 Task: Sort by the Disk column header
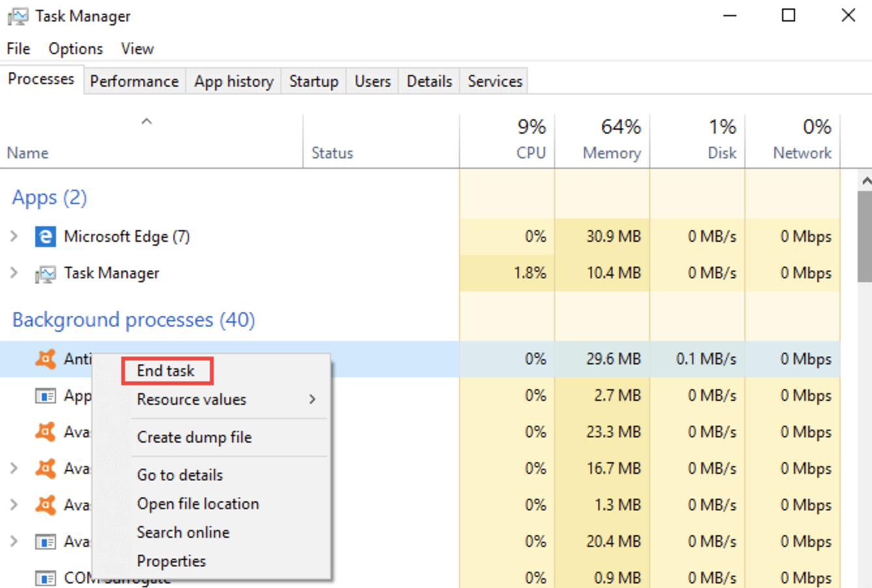(x=722, y=153)
